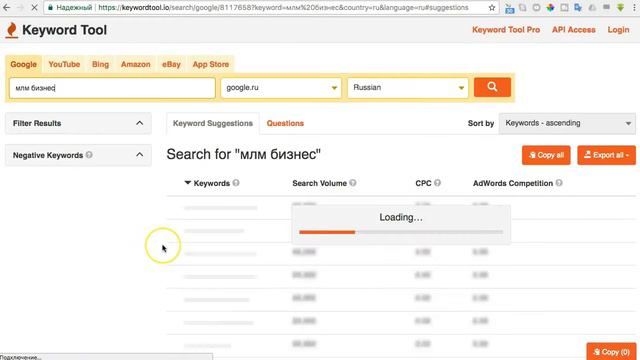The image size is (640, 360).
Task: Switch to the App Store tab
Action: point(211,64)
